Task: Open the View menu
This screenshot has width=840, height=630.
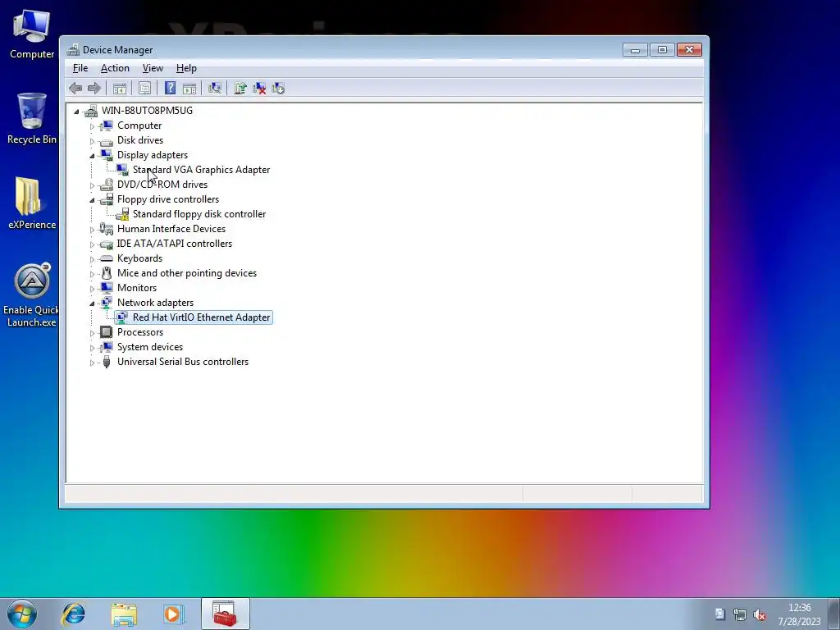Action: [153, 68]
